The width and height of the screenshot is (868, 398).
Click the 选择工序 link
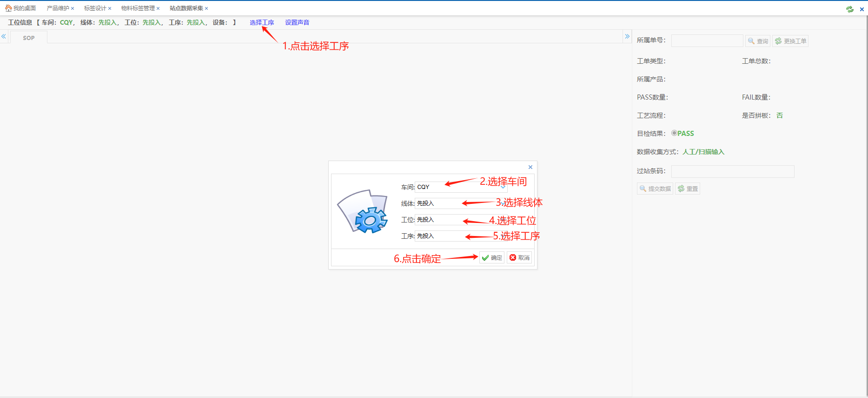tap(262, 22)
